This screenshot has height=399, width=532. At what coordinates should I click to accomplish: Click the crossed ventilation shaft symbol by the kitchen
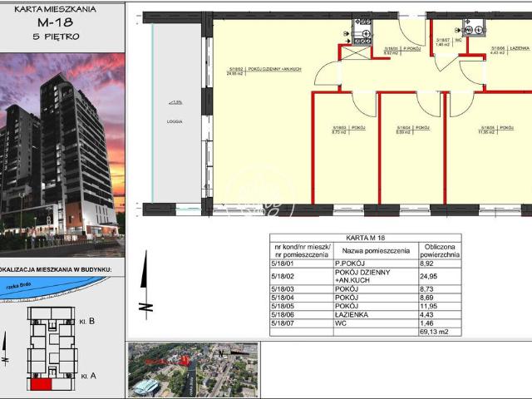(x=357, y=53)
